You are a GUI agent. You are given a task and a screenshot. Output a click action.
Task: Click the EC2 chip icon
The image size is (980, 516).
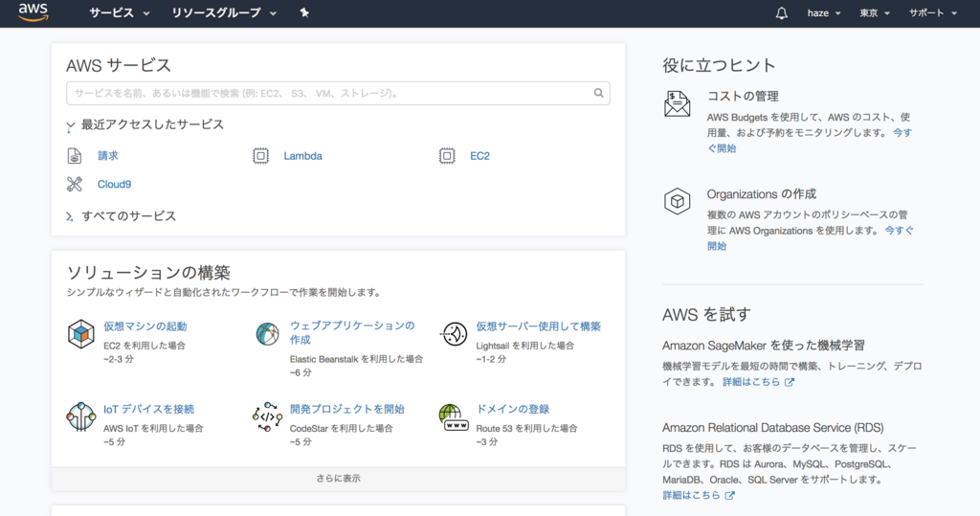(447, 156)
